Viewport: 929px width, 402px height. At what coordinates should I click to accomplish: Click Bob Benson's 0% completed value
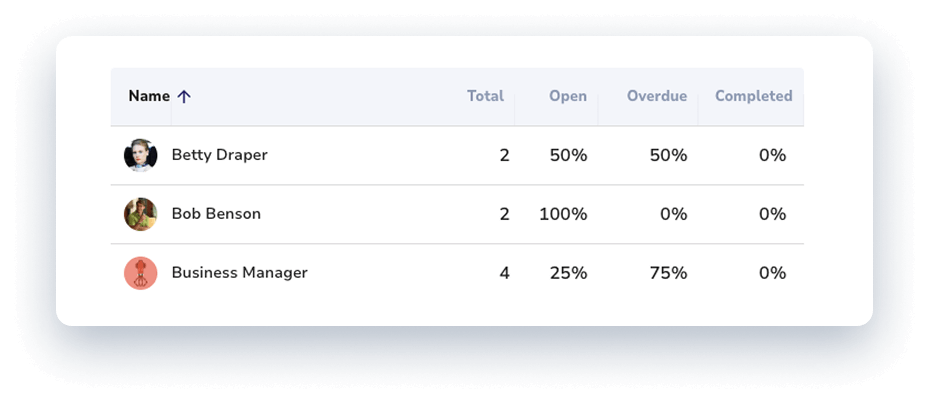(772, 214)
